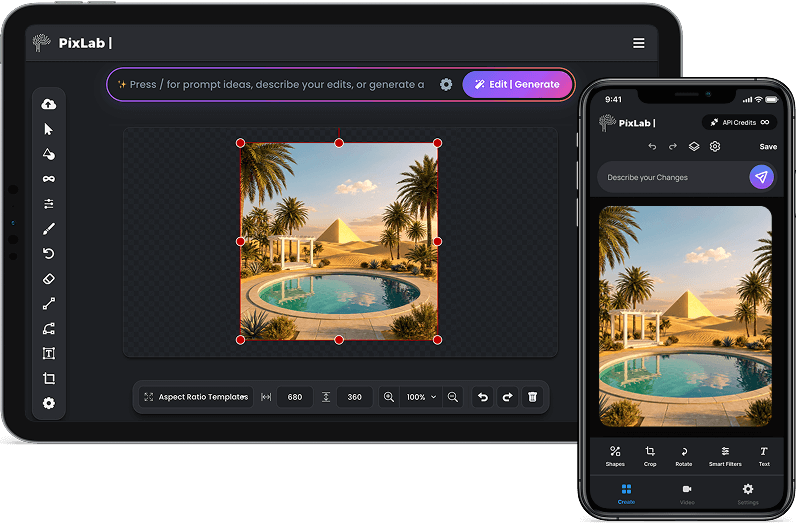Click the rotate tool in tablet sidebar
Screen dimensions: 797x523
coord(48,254)
